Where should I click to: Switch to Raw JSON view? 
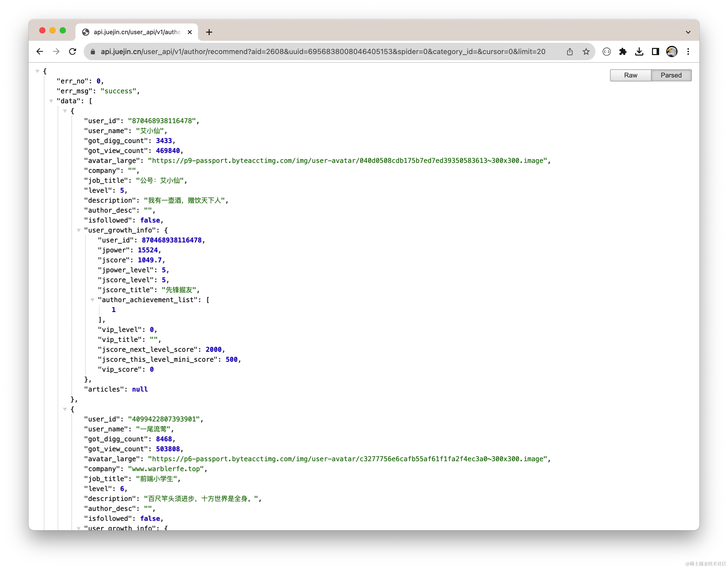[x=630, y=75]
